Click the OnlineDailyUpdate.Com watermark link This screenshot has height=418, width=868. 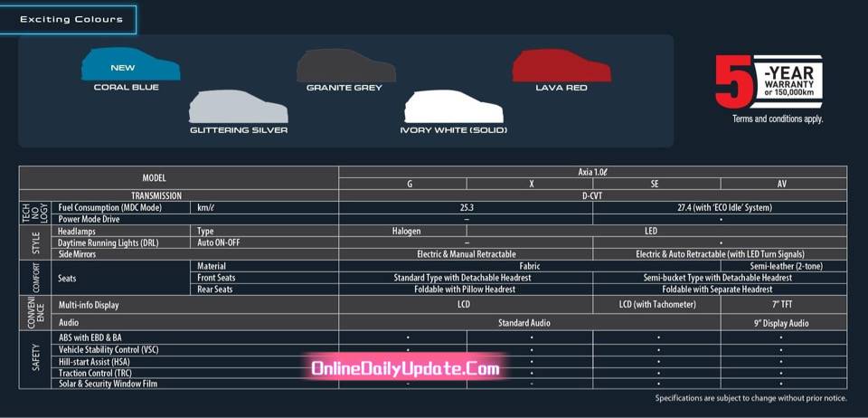coord(405,368)
